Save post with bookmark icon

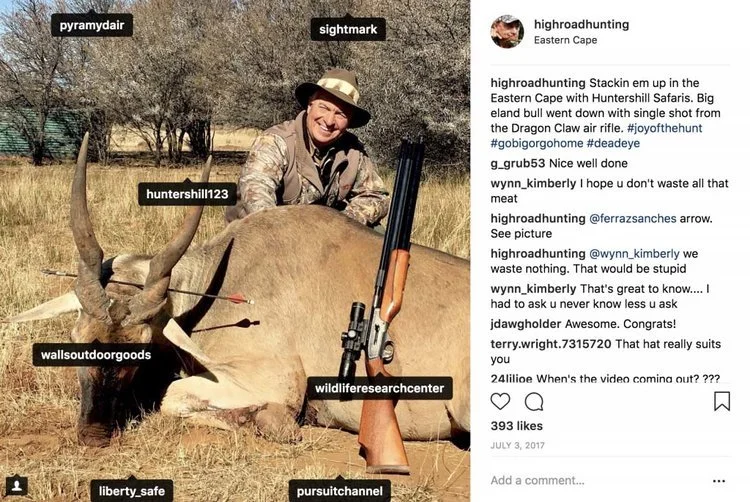[721, 401]
